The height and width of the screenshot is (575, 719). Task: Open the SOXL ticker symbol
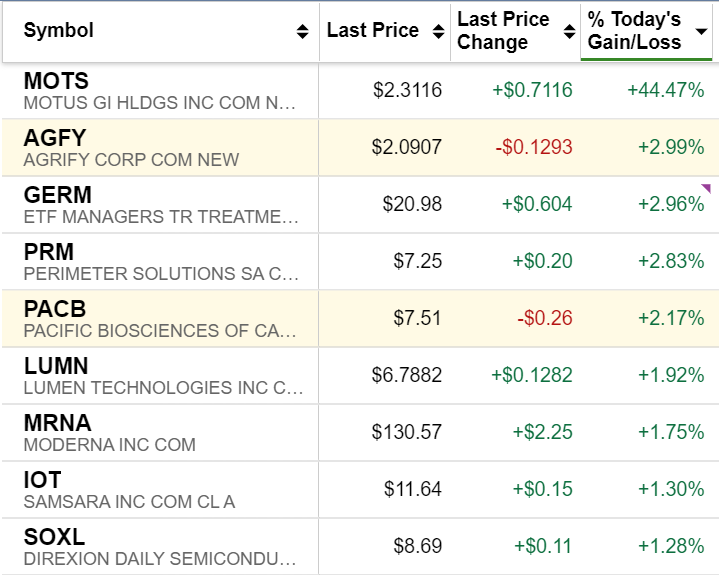(x=54, y=537)
